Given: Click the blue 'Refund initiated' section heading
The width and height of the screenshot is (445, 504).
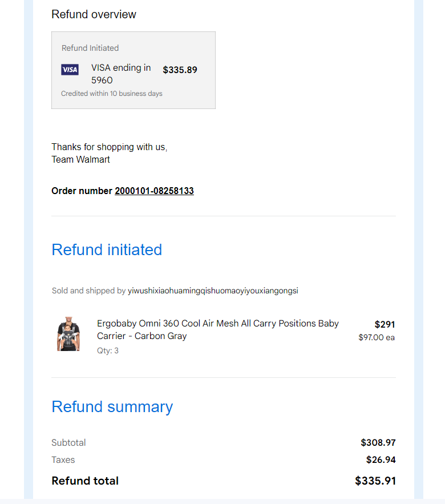Looking at the screenshot, I should point(107,250).
